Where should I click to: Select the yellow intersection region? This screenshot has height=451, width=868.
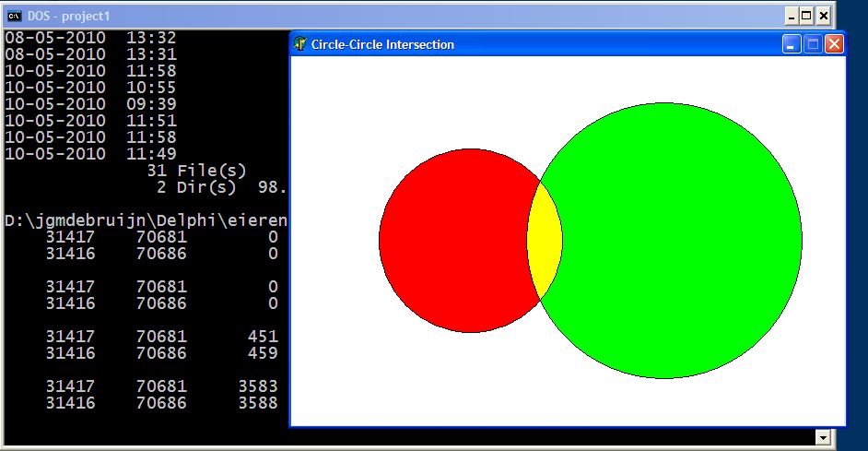545,240
